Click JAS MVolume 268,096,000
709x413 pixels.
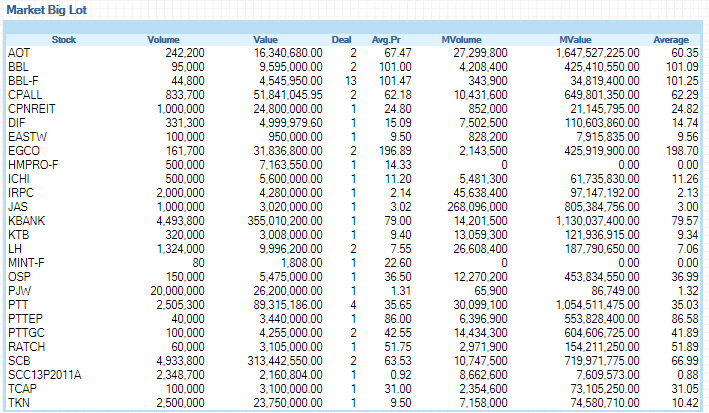[477, 207]
